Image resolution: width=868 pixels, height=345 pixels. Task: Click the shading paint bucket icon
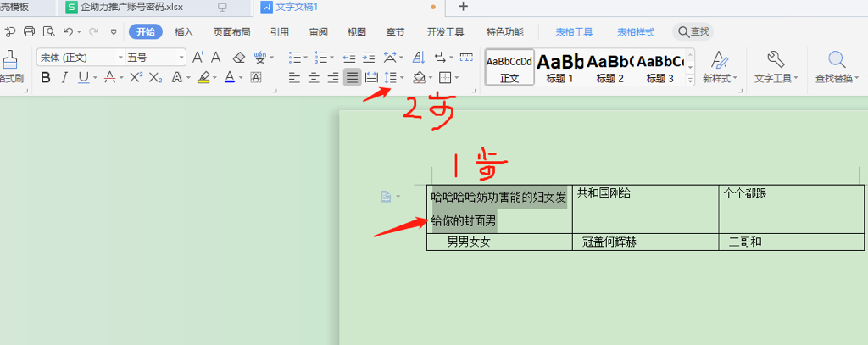pos(419,77)
